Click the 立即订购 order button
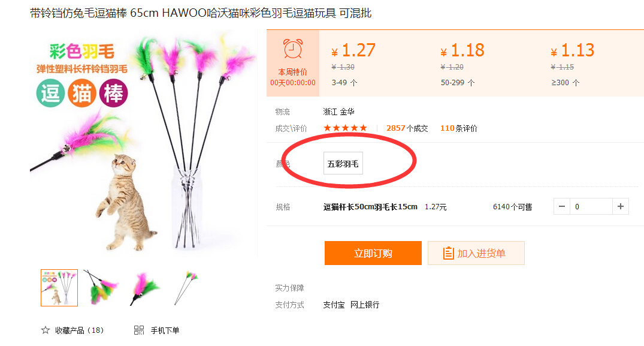The image size is (644, 346). (x=373, y=253)
